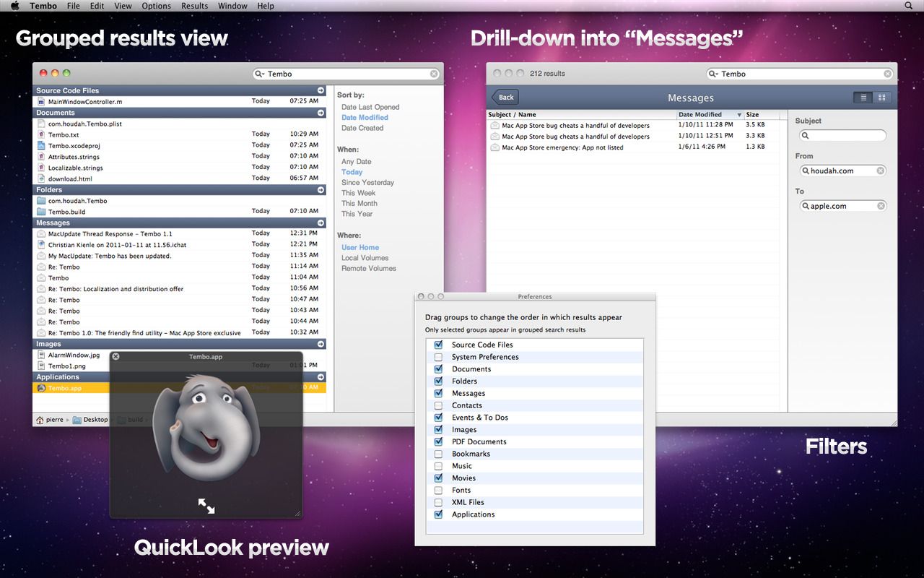Uncheck Source Code Files group checkbox
924x578 pixels.
click(x=438, y=345)
